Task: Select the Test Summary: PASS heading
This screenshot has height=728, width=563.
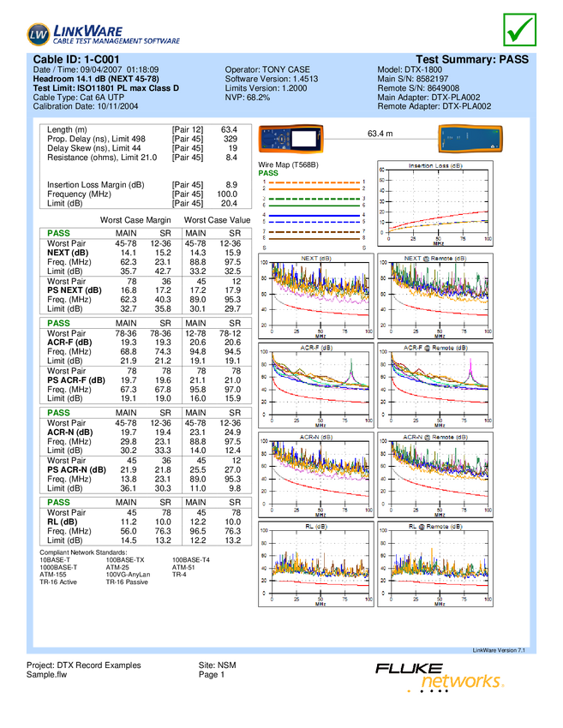Action: tap(472, 59)
